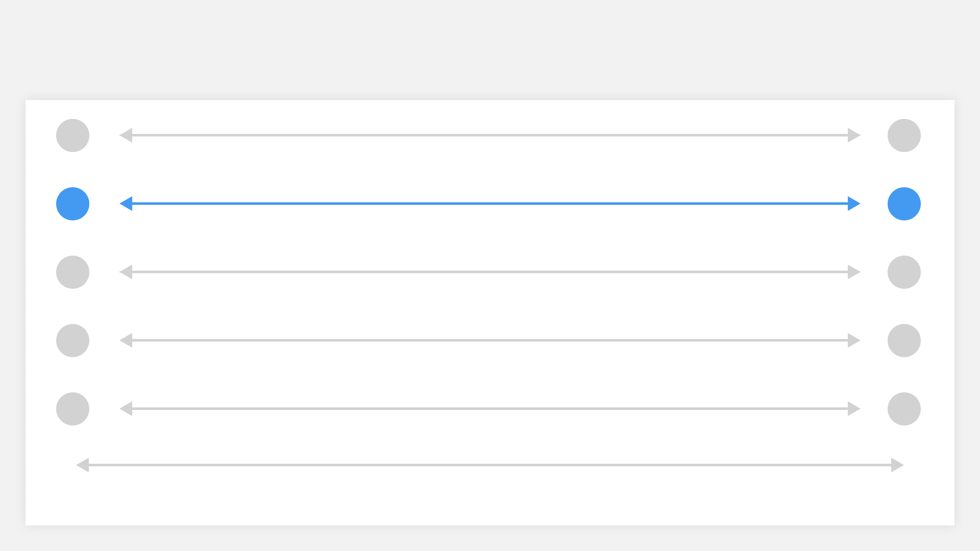The height and width of the screenshot is (551, 980).
Task: Click left arrowhead of the blue arrow
Action: coord(127,204)
